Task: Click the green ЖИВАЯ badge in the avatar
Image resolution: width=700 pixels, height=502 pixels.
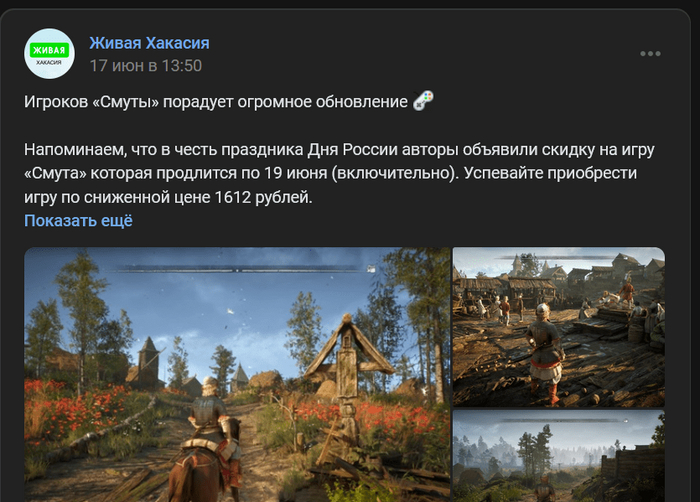Action: point(49,50)
